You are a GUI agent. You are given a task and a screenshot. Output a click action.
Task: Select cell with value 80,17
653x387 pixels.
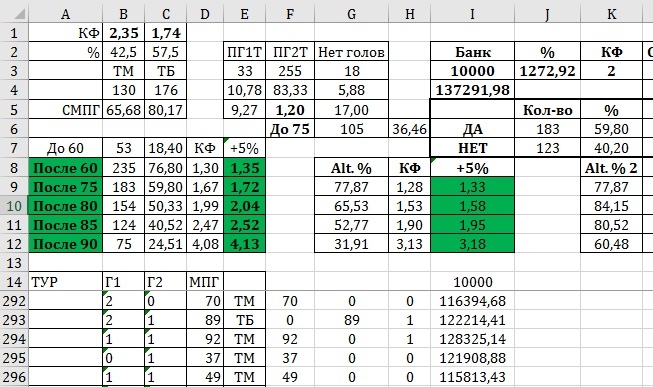click(166, 110)
